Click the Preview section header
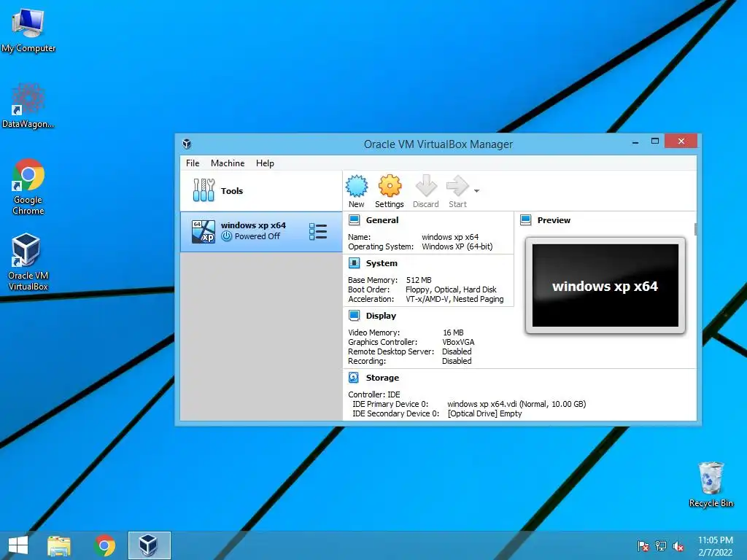The image size is (747, 560). [x=554, y=220]
